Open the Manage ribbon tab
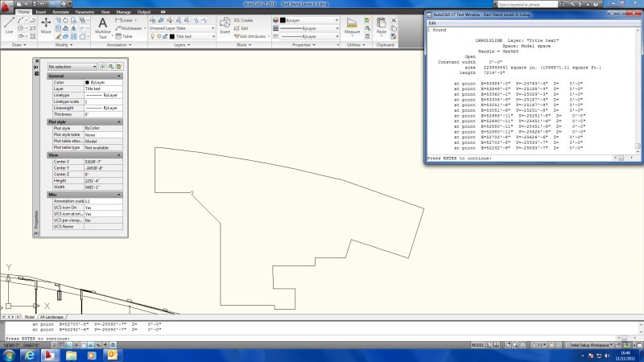Viewport: 644px width, 362px height. [123, 12]
